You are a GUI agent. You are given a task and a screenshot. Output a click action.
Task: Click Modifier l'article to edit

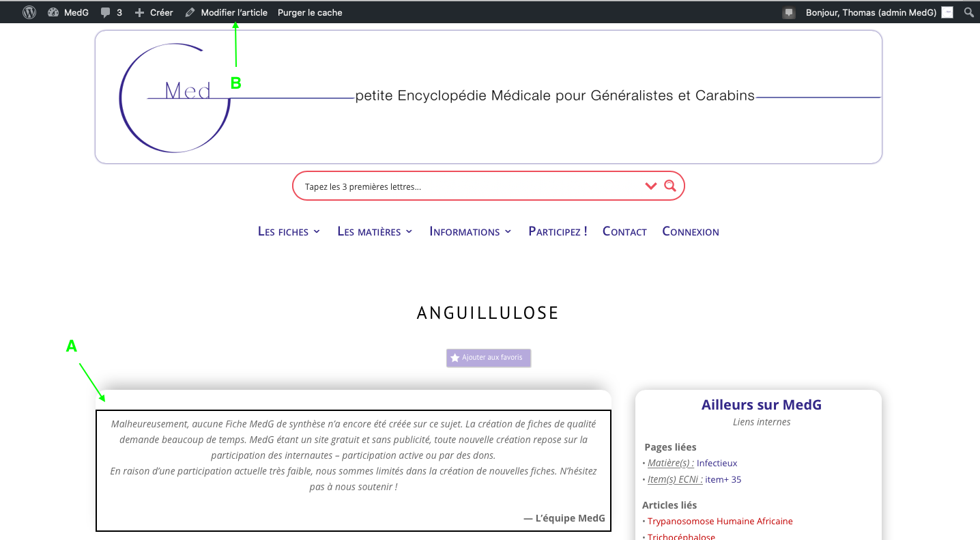tap(227, 12)
